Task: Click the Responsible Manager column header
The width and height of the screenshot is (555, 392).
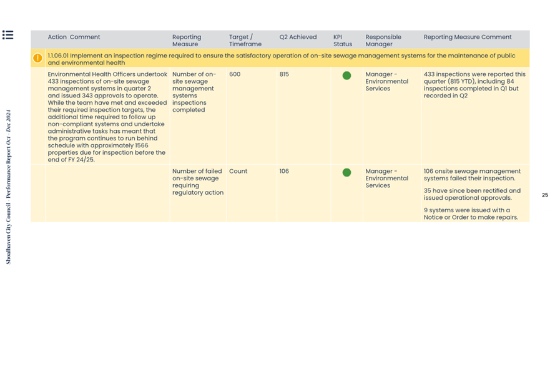Action: (x=383, y=41)
